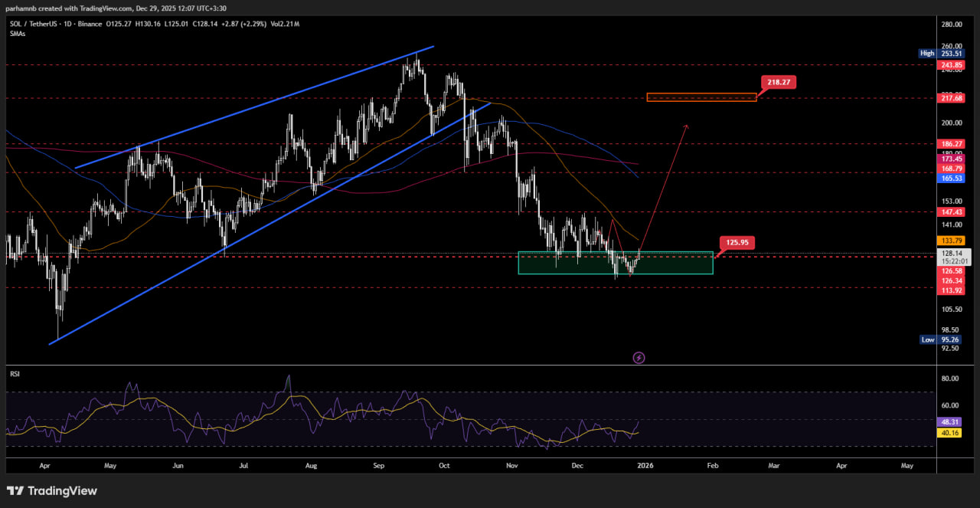The image size is (980, 508).
Task: Select the 113.92 support price label
Action: point(952,290)
